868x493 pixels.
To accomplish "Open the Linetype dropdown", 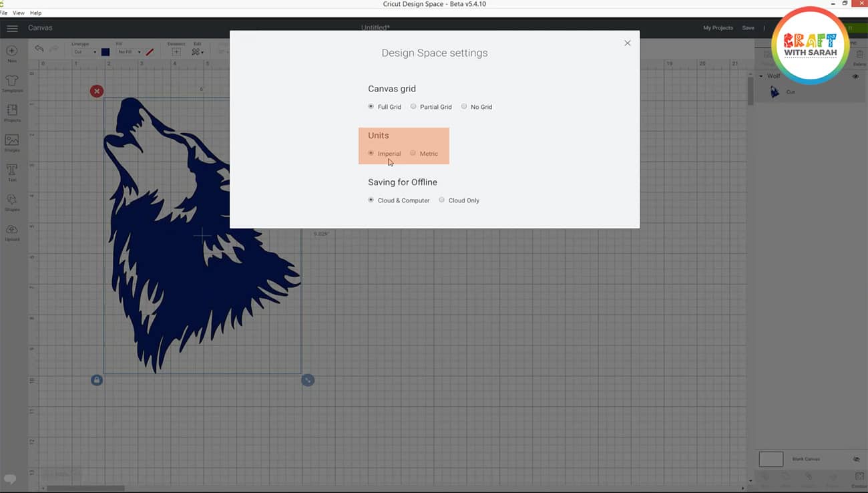I will [86, 52].
